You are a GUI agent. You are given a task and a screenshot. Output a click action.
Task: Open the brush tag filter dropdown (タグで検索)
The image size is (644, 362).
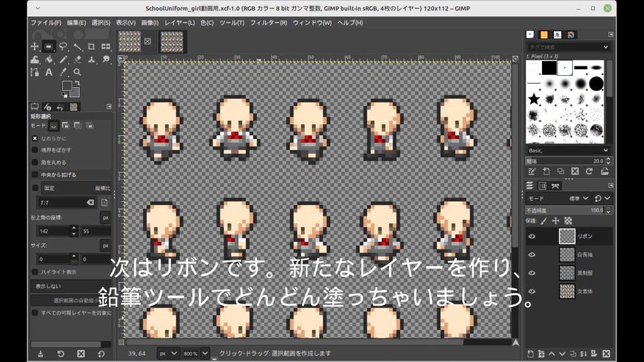pos(605,47)
